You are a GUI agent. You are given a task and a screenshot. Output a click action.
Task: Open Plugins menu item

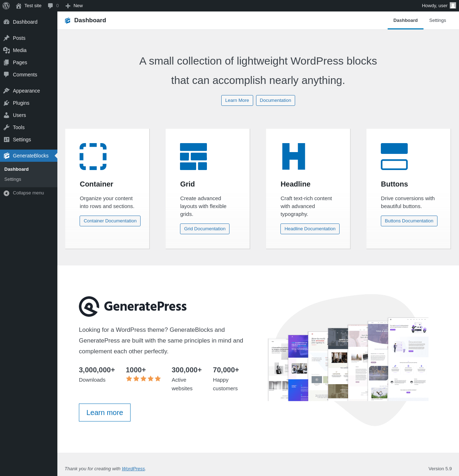29,103
